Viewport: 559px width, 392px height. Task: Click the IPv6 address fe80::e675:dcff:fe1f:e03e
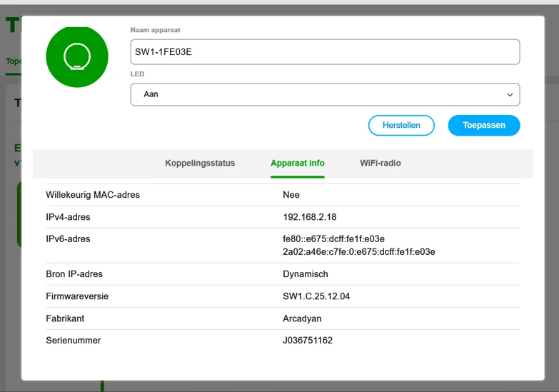coord(333,239)
